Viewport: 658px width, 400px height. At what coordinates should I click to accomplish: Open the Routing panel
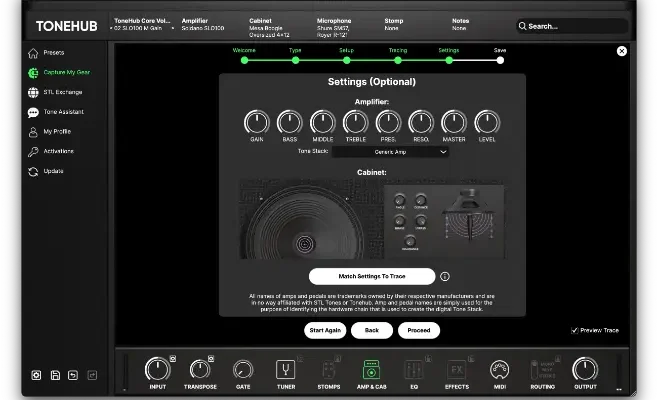[x=542, y=368]
